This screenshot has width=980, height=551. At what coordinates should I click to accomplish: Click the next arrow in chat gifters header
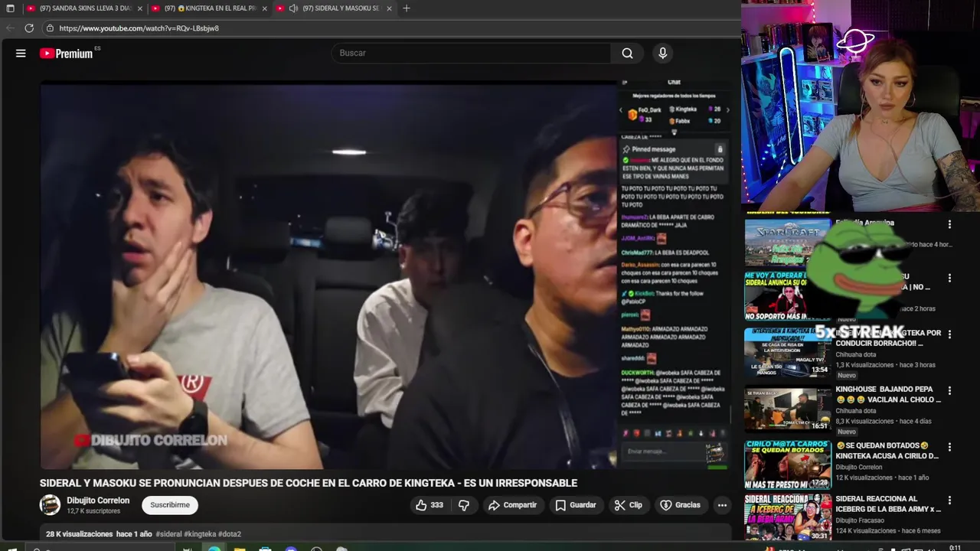(727, 110)
